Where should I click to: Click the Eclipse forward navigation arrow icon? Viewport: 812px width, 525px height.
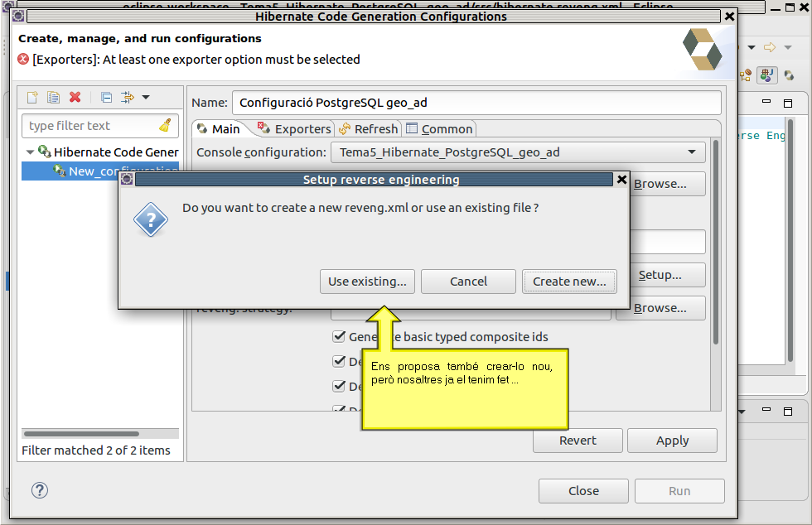click(770, 47)
